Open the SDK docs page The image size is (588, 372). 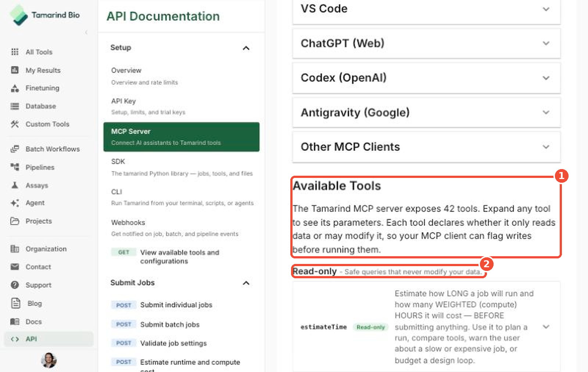pos(182,167)
